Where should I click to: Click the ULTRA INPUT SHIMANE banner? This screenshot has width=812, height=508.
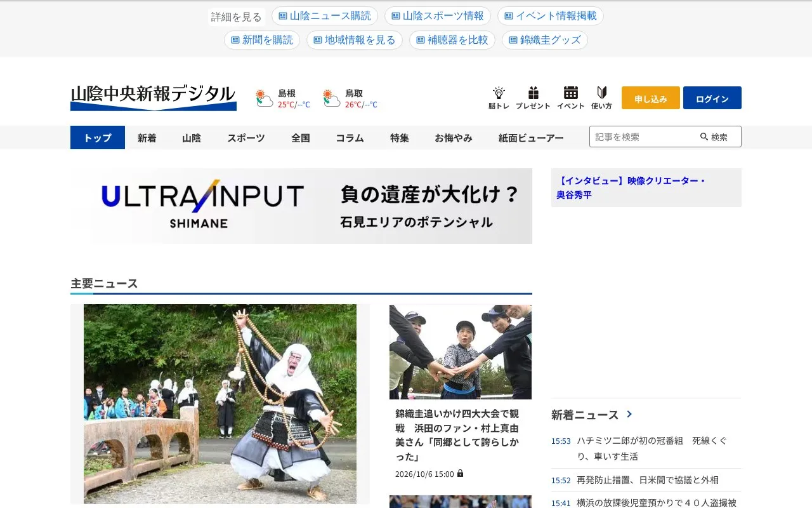(x=301, y=206)
